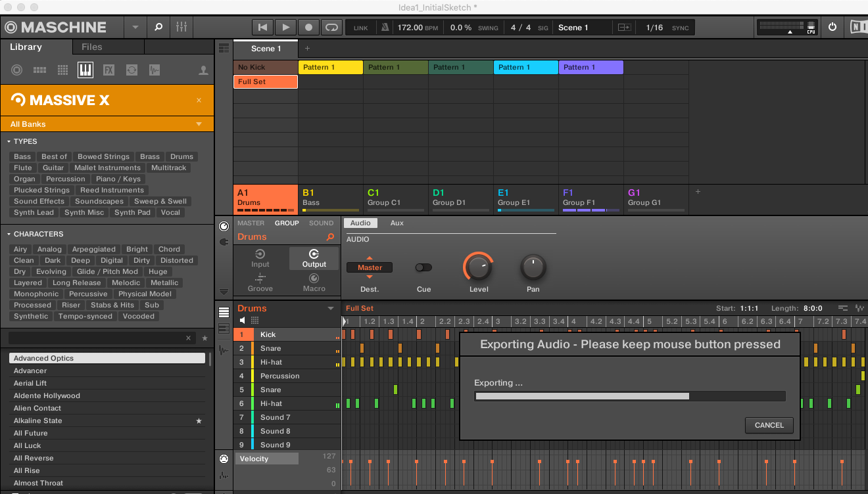
Task: Select the Sounds filter icon in Library
Action: click(62, 70)
